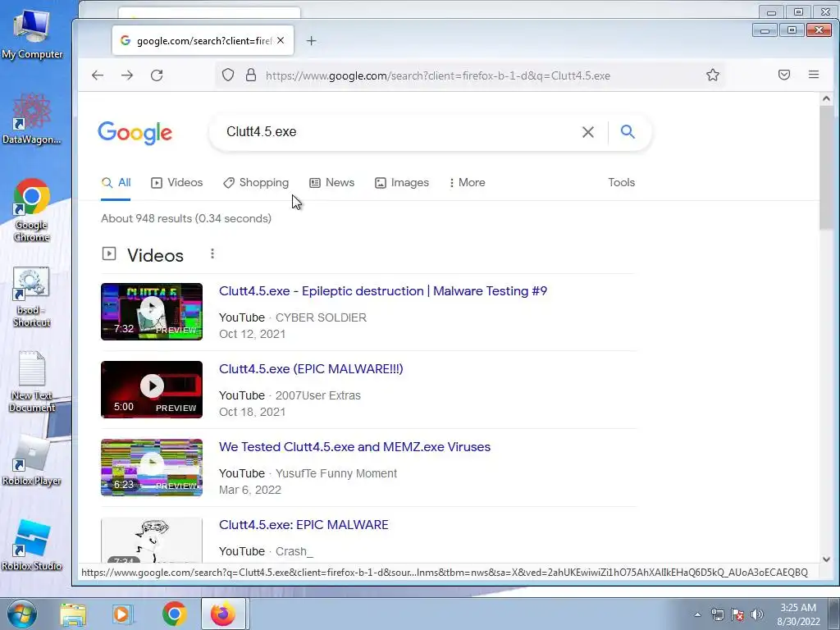This screenshot has height=630, width=840.
Task: Go to Google home via logo
Action: pos(135,132)
